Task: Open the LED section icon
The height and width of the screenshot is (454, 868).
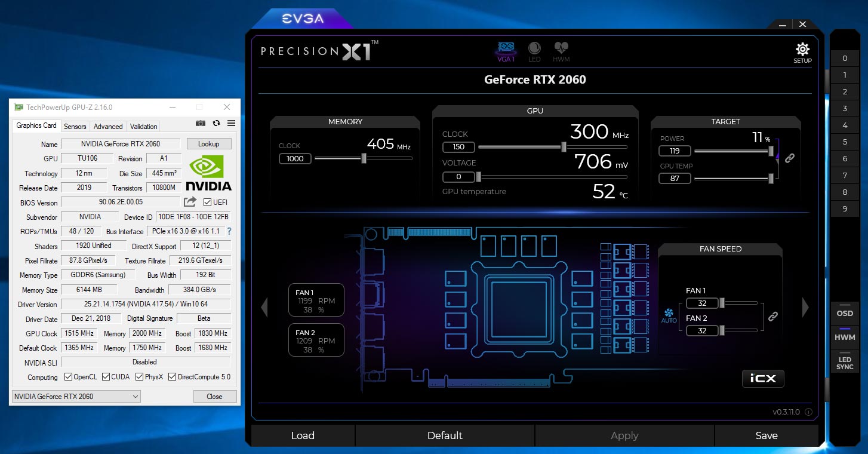Action: [x=534, y=52]
